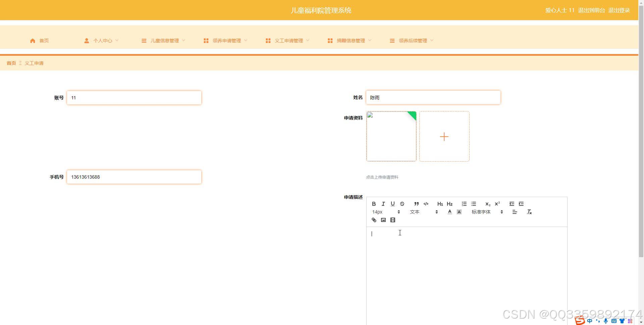Click the Sogou input method logo
The height and width of the screenshot is (325, 644).
(580, 321)
